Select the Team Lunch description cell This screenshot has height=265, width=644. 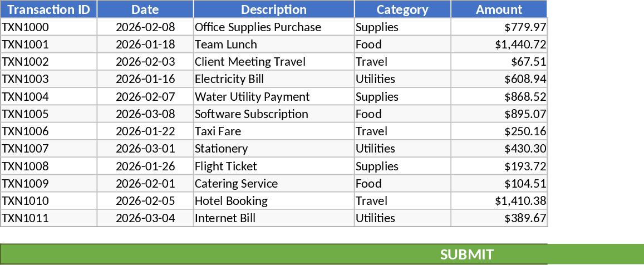click(274, 45)
